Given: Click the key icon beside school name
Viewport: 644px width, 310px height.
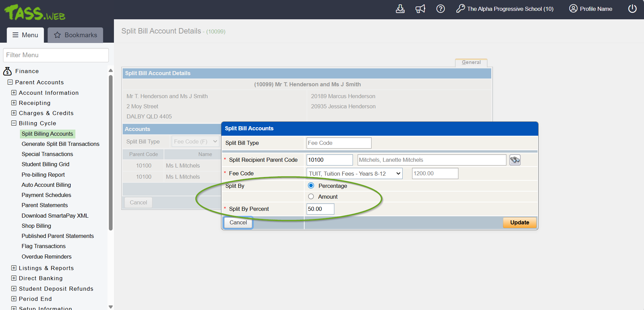Looking at the screenshot, I should tap(460, 9).
